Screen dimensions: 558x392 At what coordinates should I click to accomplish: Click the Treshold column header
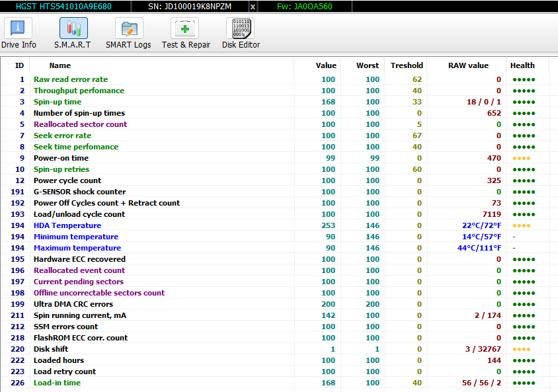407,65
